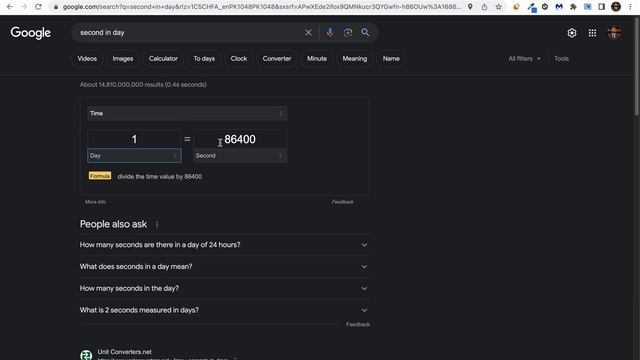Open the Day unit dropdown

click(x=134, y=156)
